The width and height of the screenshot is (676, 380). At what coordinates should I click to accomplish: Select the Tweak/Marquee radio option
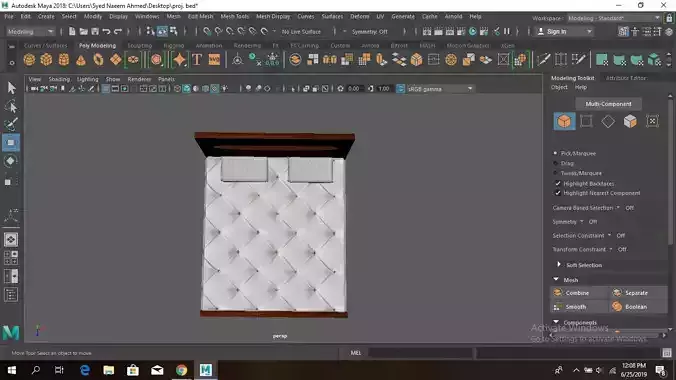[x=556, y=173]
